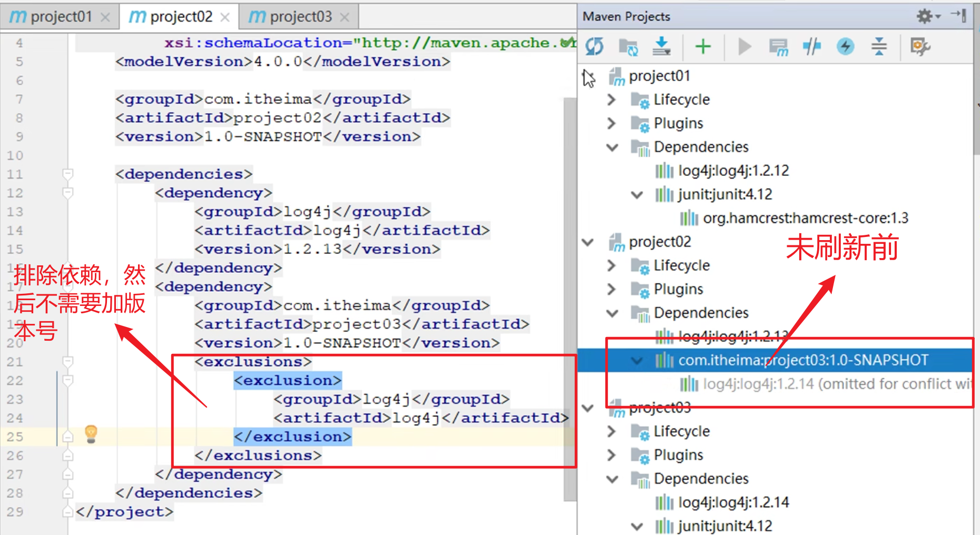Click the modelVersion 4.0.0 line
Viewport: 980px width, 535px height.
(x=283, y=62)
